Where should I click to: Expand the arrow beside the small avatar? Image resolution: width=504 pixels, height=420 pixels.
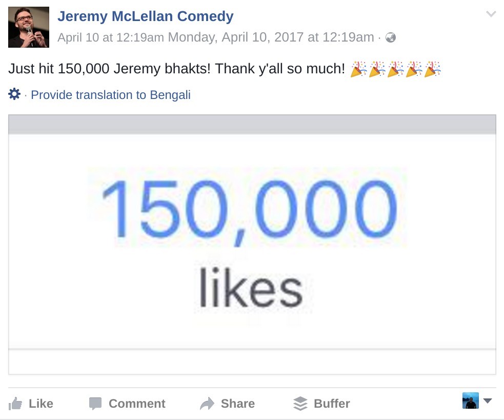(x=488, y=401)
